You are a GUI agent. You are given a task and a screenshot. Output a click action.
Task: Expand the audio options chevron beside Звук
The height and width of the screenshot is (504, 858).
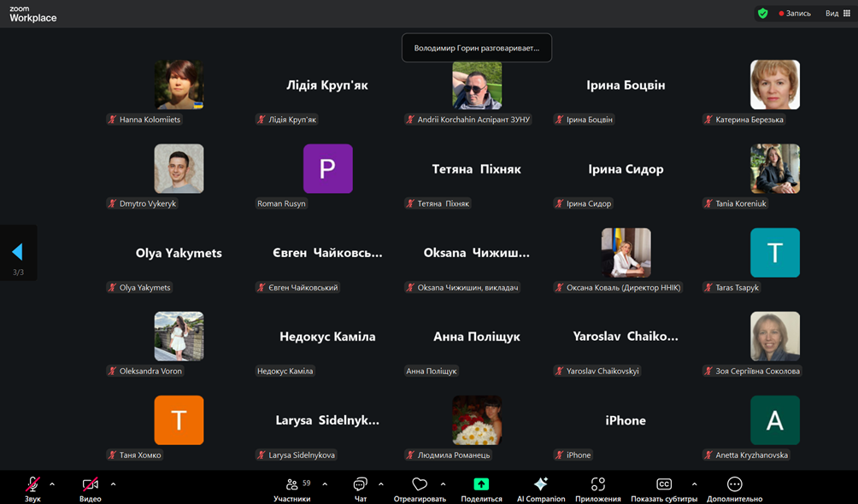click(52, 484)
